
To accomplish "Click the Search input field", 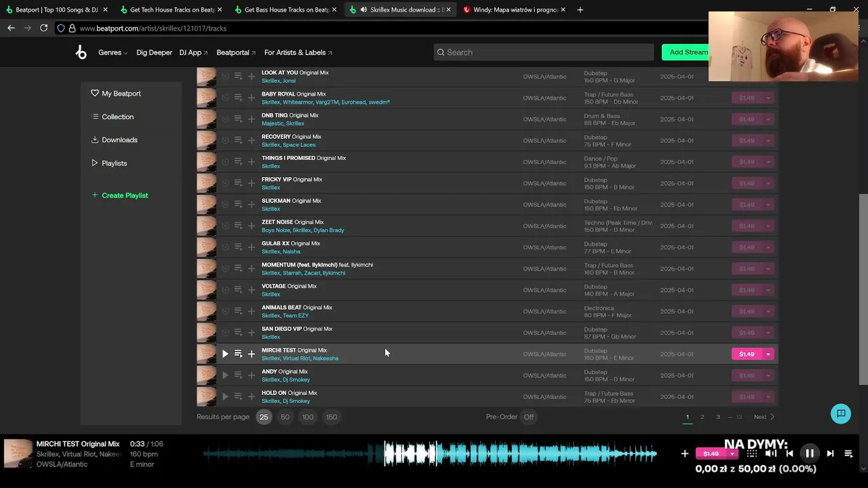I will [x=543, y=52].
